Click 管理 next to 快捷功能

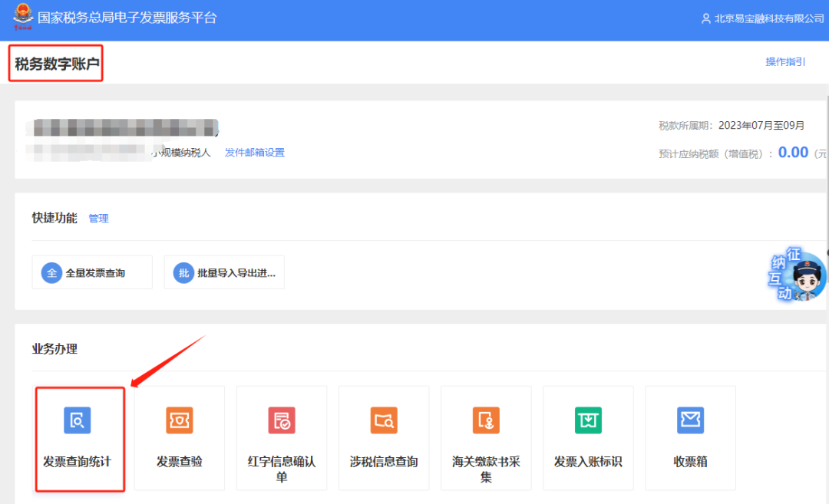point(98,219)
